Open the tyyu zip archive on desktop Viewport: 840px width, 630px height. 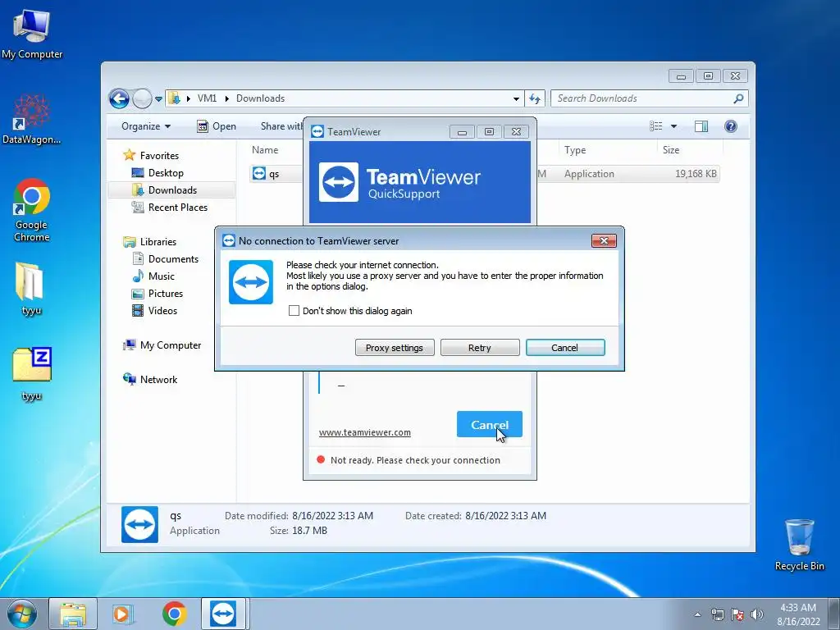32,374
